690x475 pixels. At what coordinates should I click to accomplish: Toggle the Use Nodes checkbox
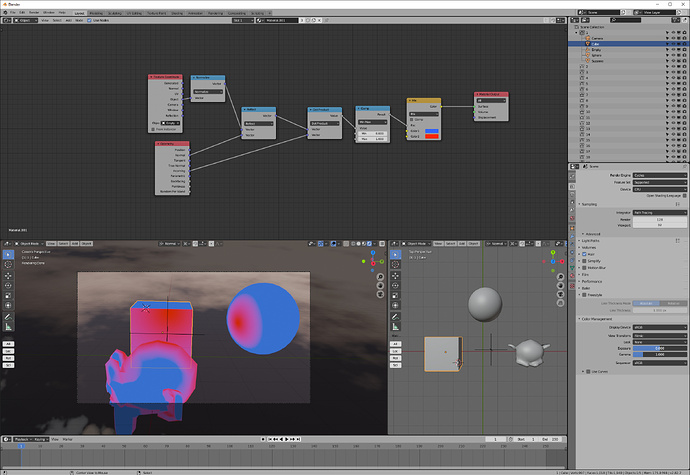click(89, 20)
